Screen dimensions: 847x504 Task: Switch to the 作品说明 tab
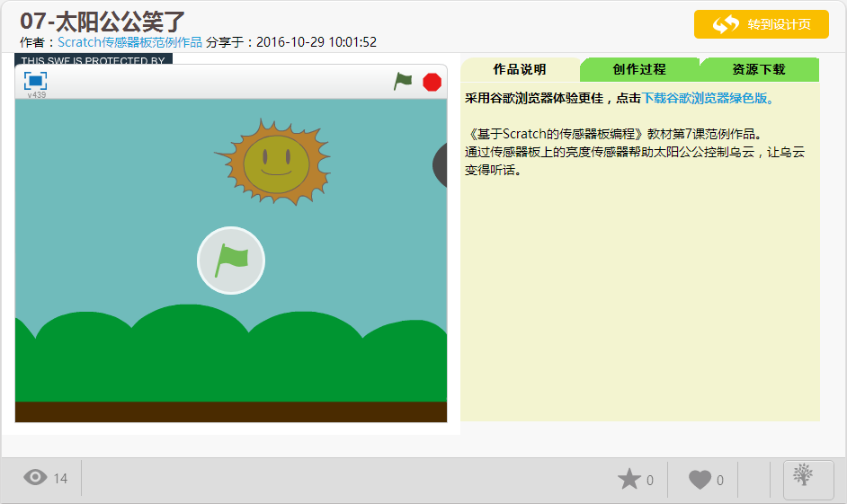point(520,70)
